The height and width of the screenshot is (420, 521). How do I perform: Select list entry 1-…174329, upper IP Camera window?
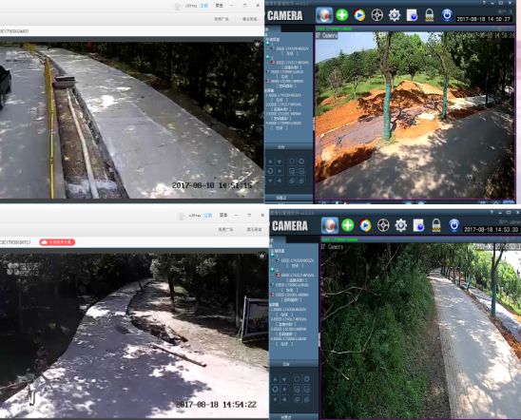[x=283, y=95]
